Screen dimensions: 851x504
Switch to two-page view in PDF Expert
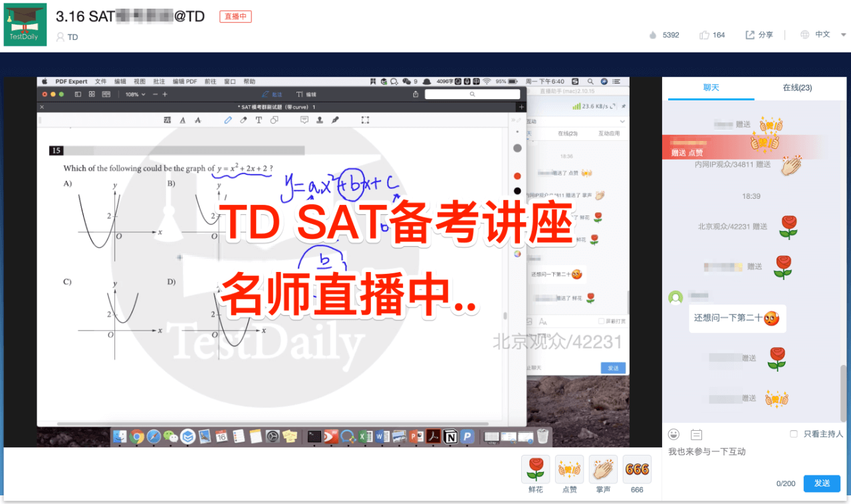[x=106, y=94]
